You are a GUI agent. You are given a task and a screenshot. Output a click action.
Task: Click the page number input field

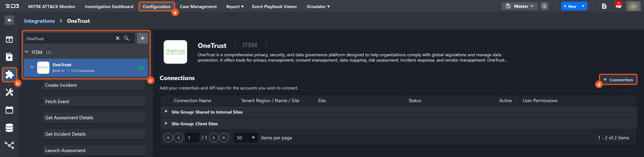pyautogui.click(x=192, y=138)
